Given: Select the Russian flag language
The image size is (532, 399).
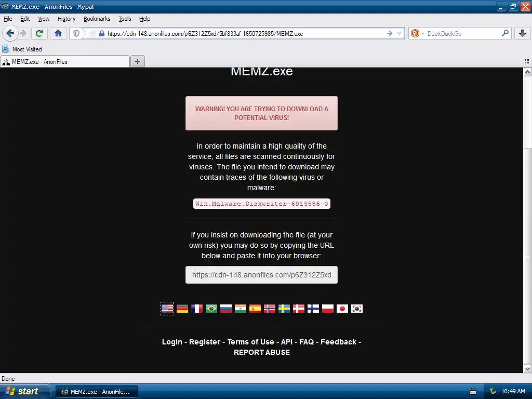Looking at the screenshot, I should pyautogui.click(x=226, y=309).
